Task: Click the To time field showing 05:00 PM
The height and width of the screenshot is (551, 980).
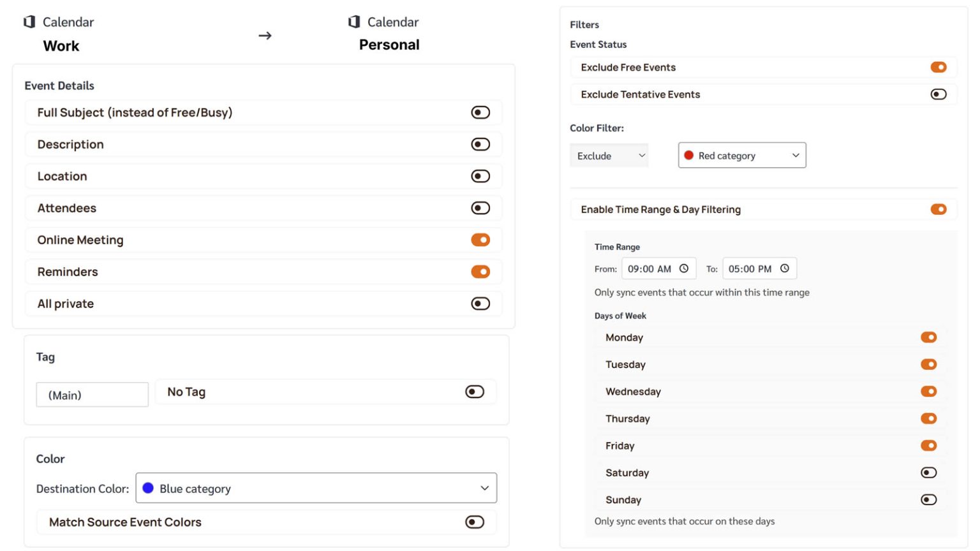Action: click(760, 268)
